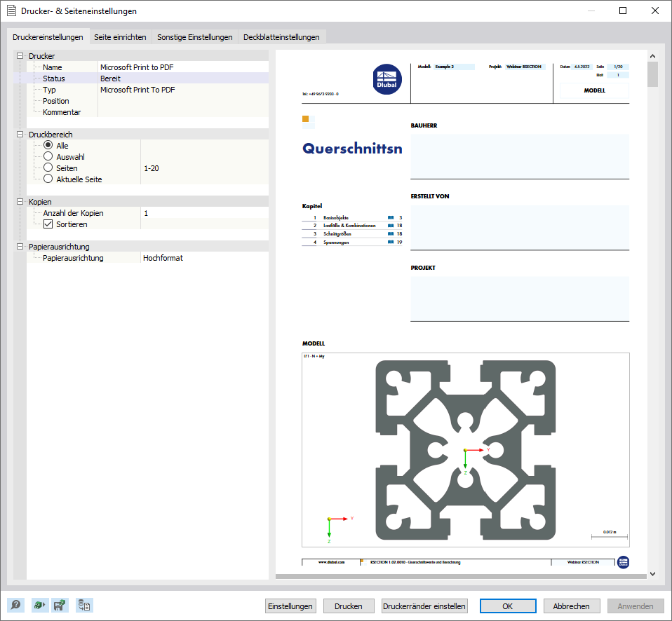Select the Auswahl print range option
The image size is (672, 621).
pyautogui.click(x=48, y=156)
